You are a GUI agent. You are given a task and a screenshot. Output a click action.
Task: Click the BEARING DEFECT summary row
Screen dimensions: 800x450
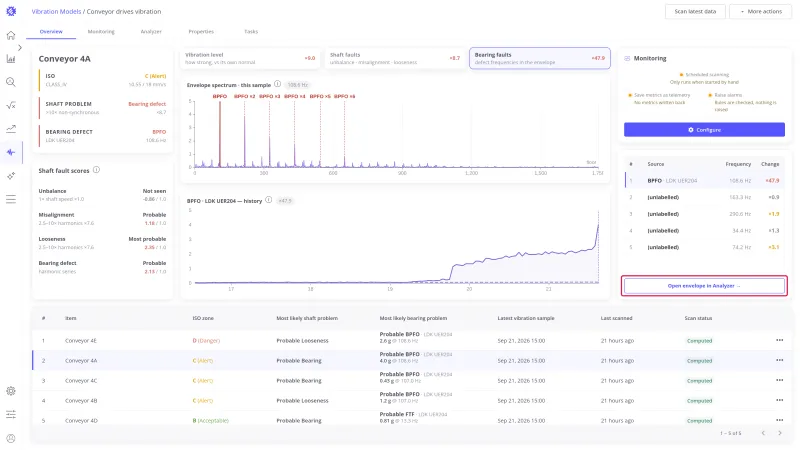pos(103,136)
